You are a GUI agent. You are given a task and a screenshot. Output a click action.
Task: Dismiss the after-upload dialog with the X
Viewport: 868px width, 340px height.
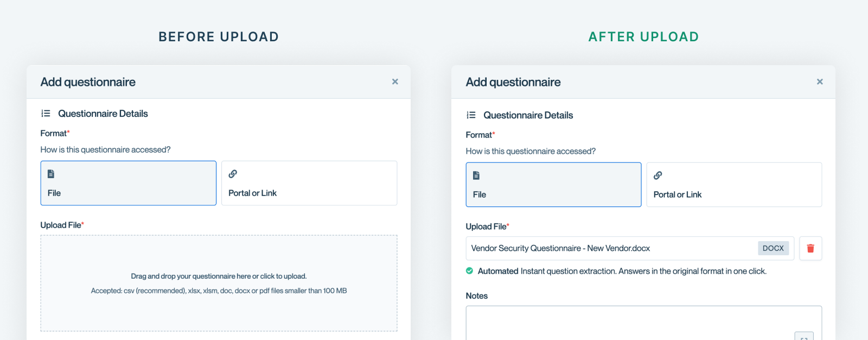[820, 81]
